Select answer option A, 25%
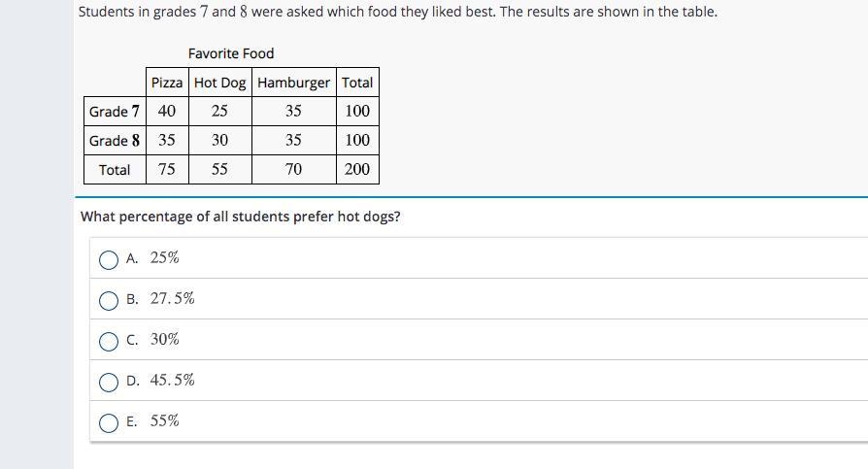Image resolution: width=868 pixels, height=469 pixels. click(110, 258)
